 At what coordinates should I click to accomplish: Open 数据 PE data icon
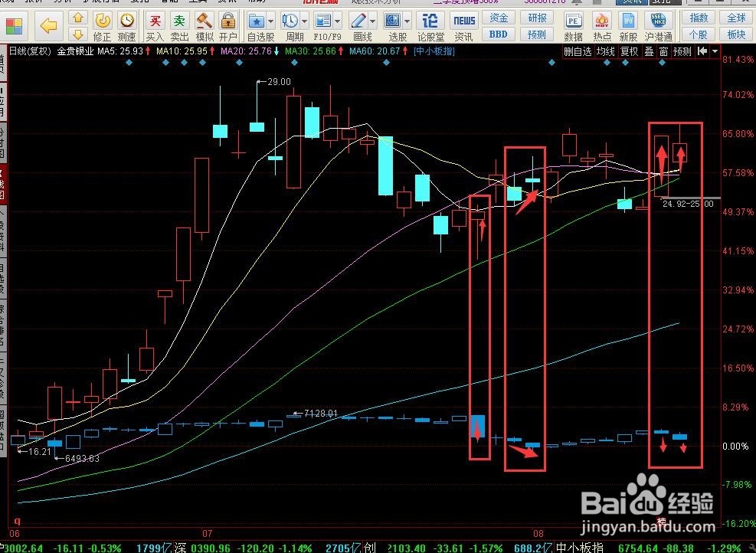point(573,27)
